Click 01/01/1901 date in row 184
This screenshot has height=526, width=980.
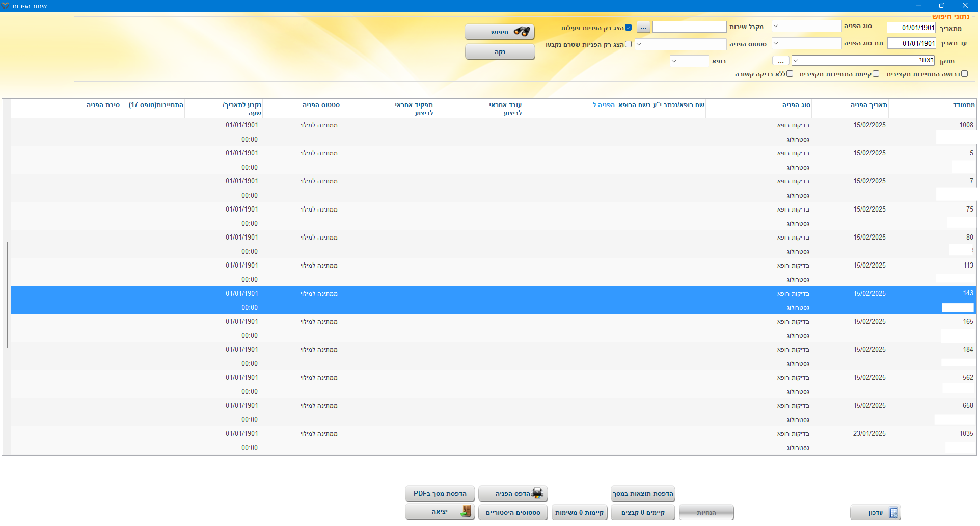tap(242, 350)
